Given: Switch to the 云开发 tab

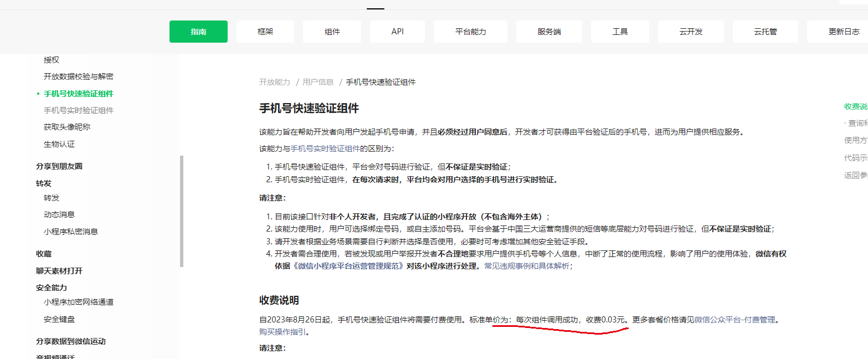Looking at the screenshot, I should click(691, 32).
